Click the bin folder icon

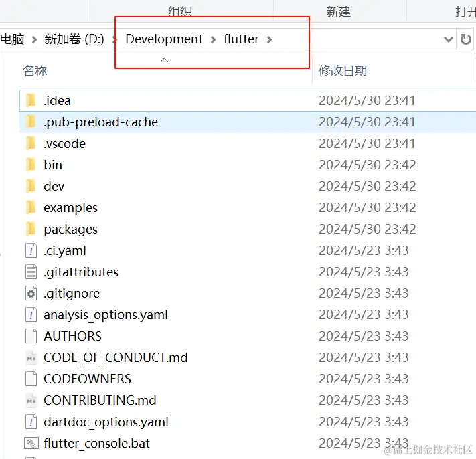[31, 165]
